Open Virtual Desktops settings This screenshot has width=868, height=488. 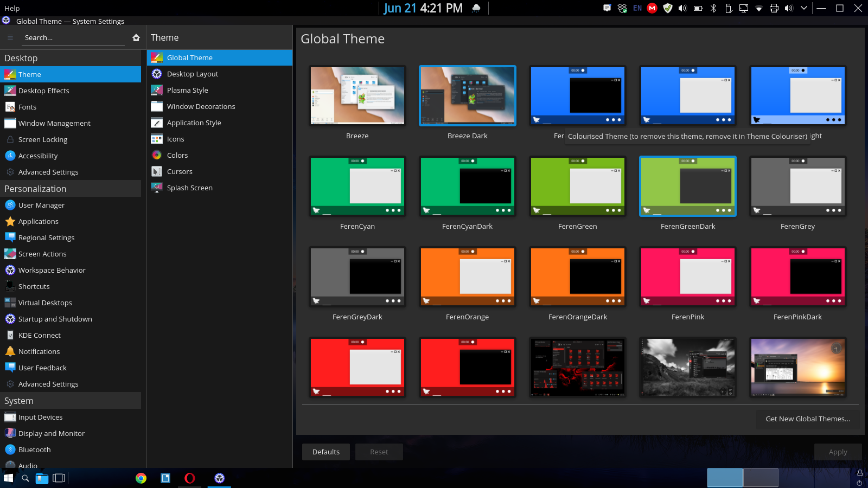[x=71, y=303]
